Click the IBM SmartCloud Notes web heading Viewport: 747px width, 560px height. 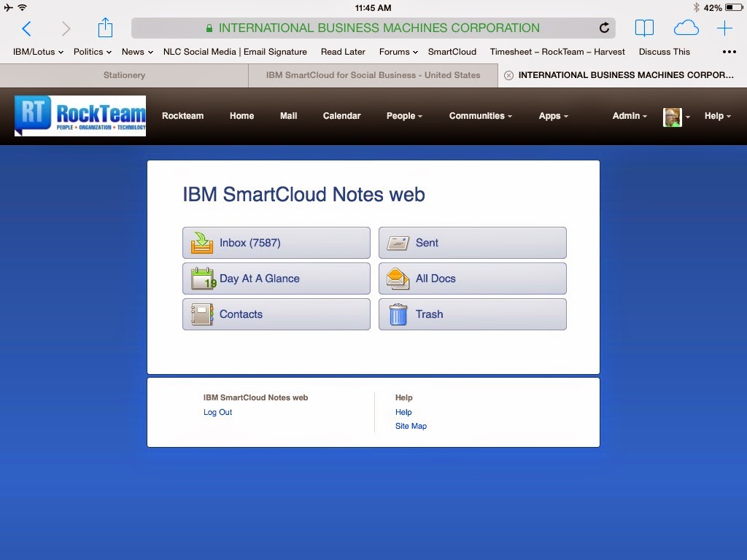tap(303, 195)
